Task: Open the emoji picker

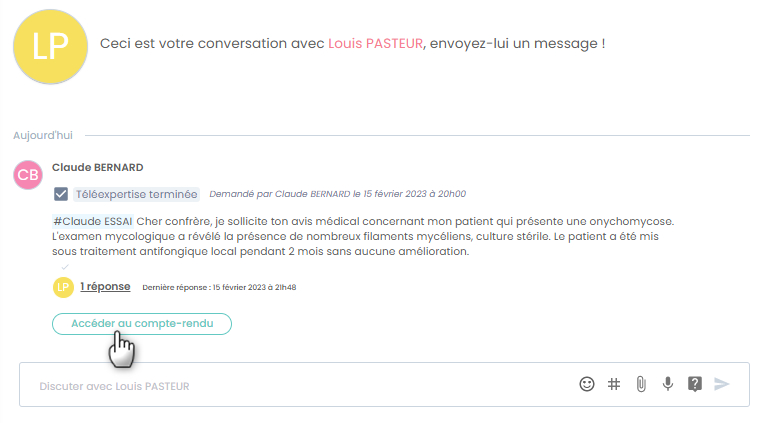Action: tap(587, 384)
